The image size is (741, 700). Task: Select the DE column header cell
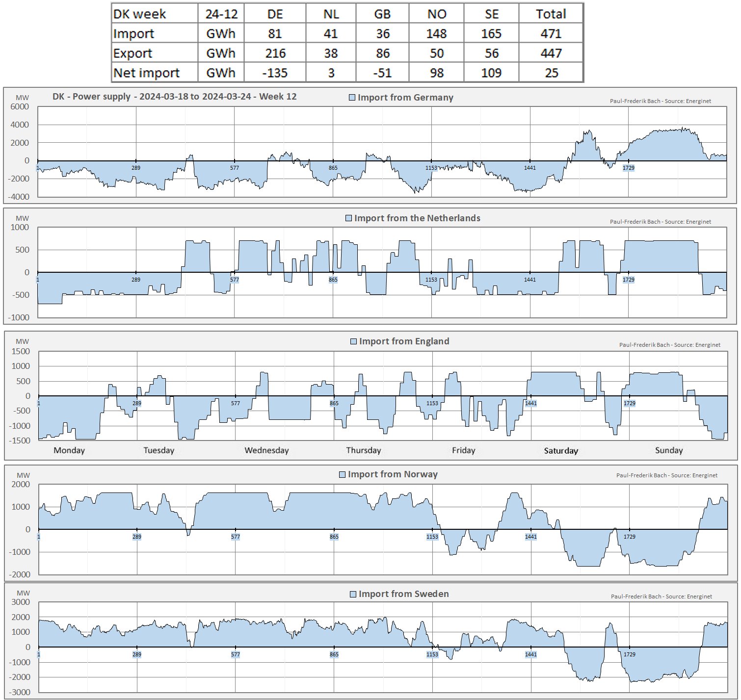pos(275,14)
